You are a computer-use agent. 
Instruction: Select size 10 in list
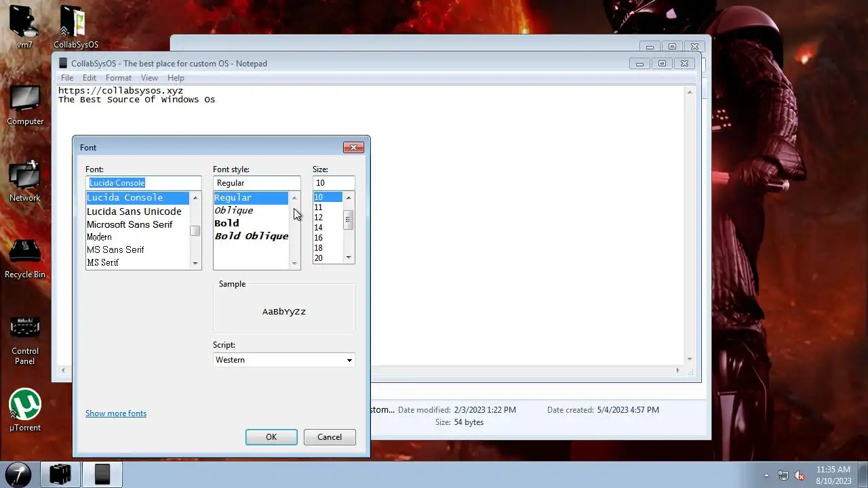point(328,197)
